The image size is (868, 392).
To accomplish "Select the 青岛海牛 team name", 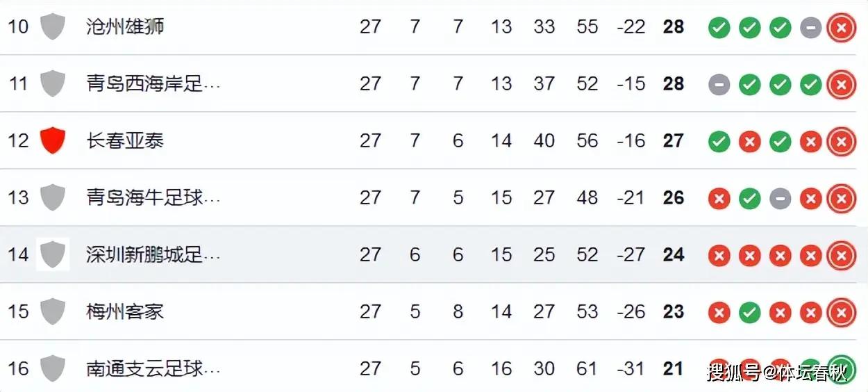I will coord(153,197).
